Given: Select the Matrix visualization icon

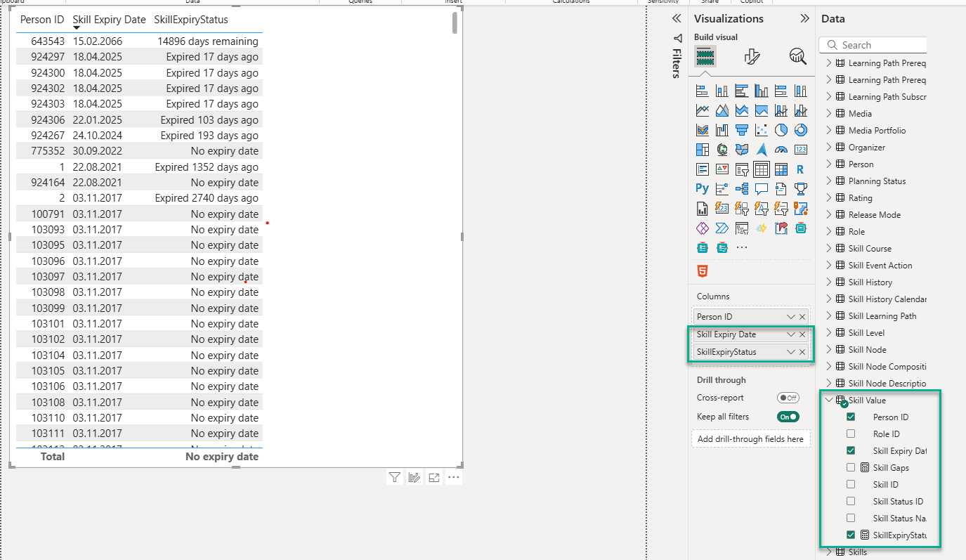Looking at the screenshot, I should [781, 169].
